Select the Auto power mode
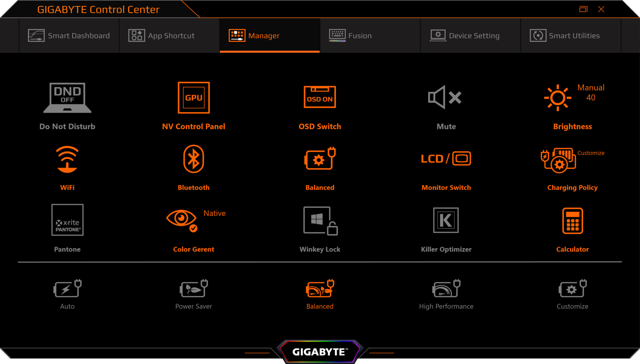The width and height of the screenshot is (640, 364). 67,289
